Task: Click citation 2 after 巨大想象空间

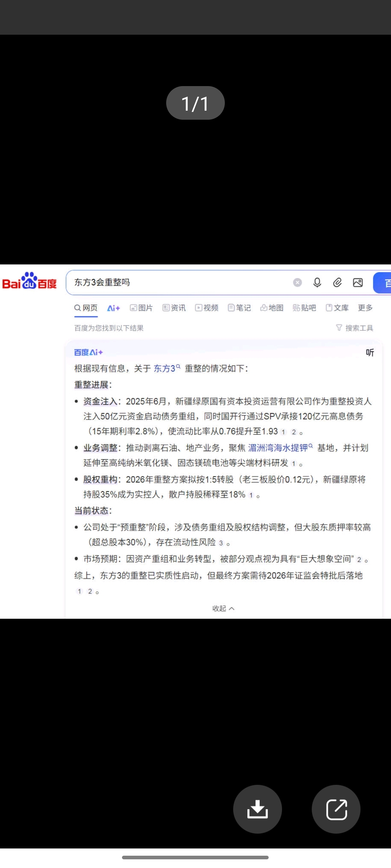Action: 359,559
